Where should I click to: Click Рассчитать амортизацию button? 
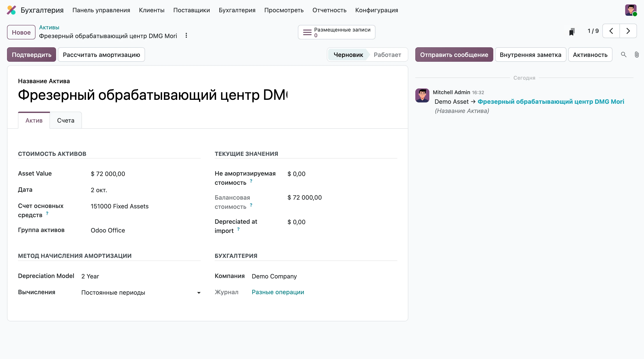(x=101, y=55)
